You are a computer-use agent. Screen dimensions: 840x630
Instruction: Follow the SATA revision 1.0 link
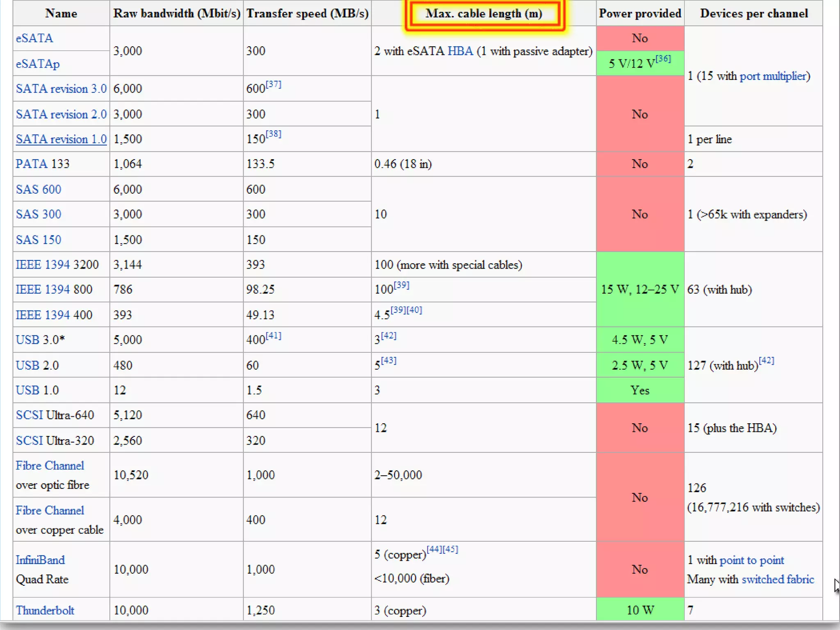[61, 139]
